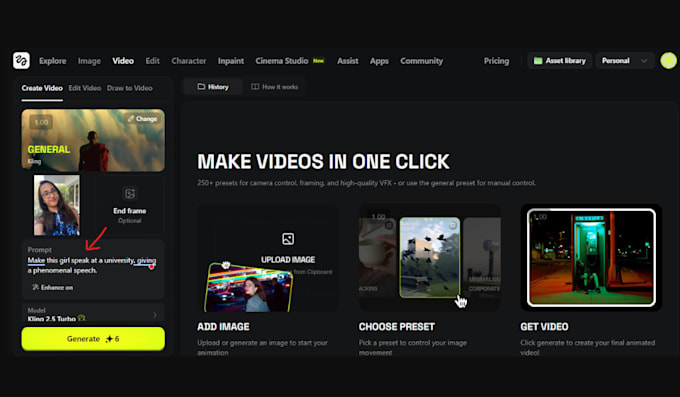Image resolution: width=680 pixels, height=397 pixels.
Task: Click the pencil icon on Change
Action: point(131,118)
